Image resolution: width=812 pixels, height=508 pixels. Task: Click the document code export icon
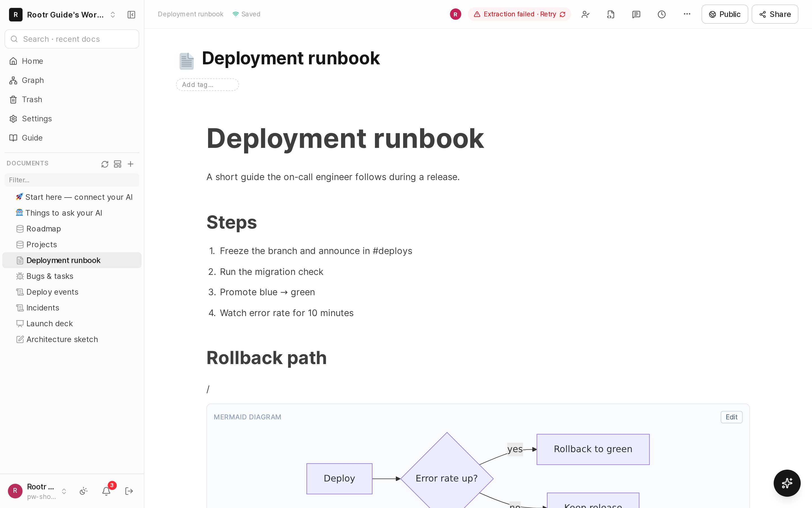coord(611,14)
